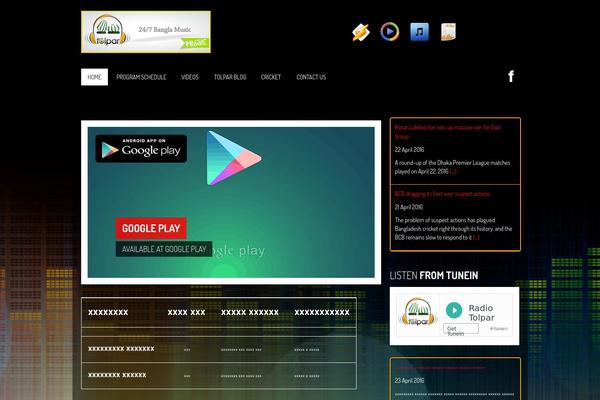Play Radio Tolpar in TuneIn widget
This screenshot has height=400, width=600.
[454, 310]
